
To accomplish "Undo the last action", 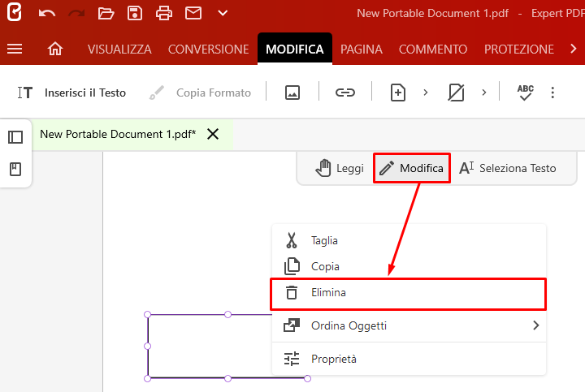I will [47, 14].
